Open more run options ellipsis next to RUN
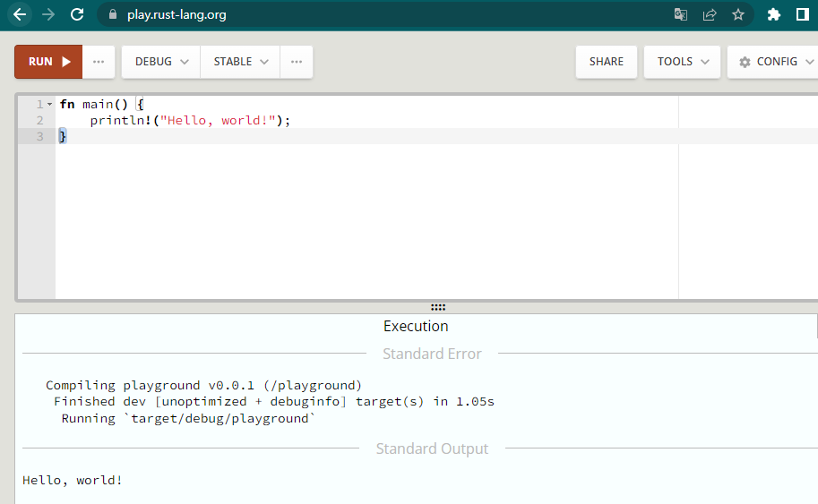818x504 pixels. coord(99,62)
